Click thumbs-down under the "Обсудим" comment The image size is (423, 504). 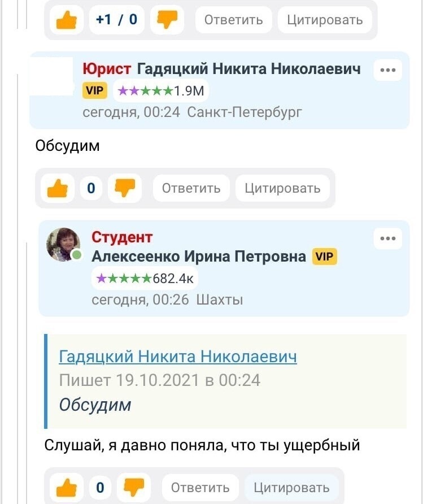(x=124, y=188)
